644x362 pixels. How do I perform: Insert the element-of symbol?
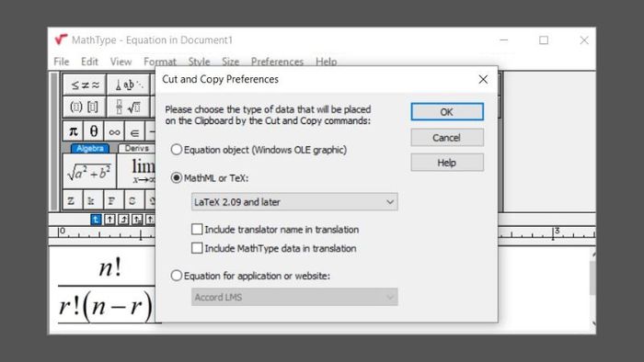[x=134, y=131]
